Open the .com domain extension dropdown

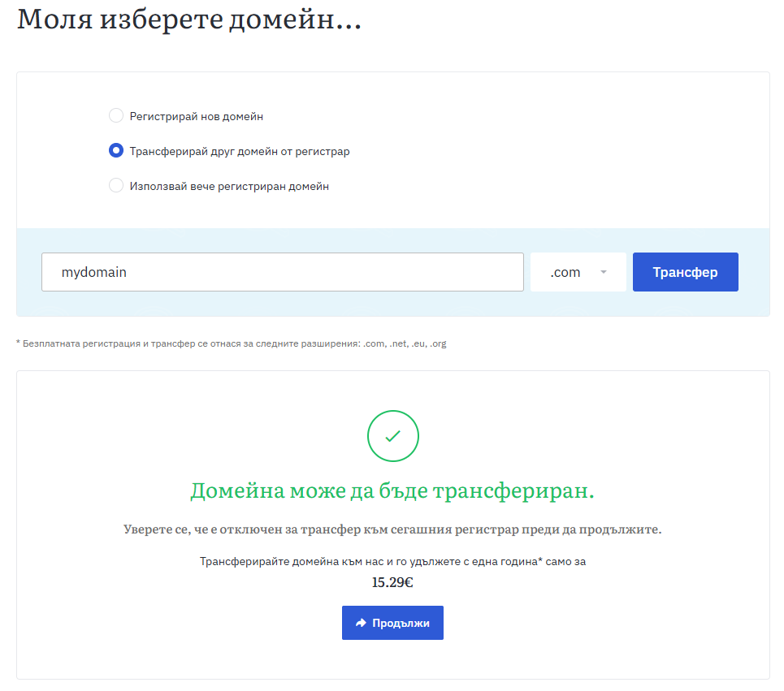[x=578, y=272]
